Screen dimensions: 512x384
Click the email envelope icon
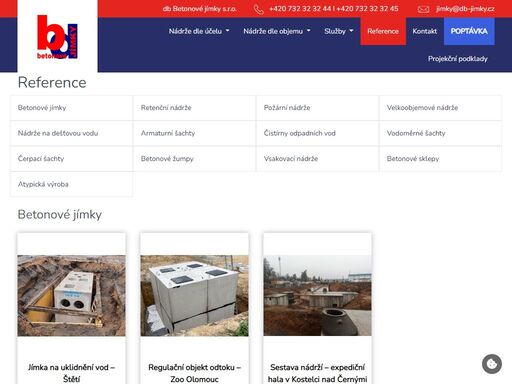[x=423, y=9]
